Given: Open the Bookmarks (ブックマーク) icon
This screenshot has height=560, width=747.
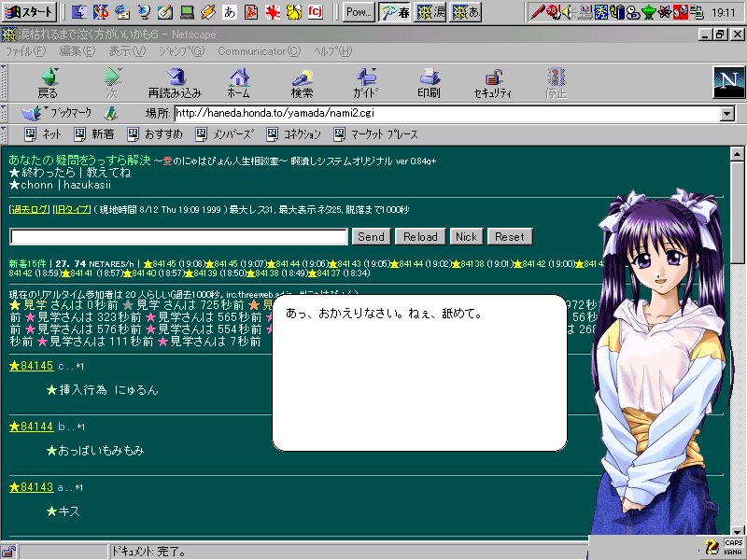Looking at the screenshot, I should [56, 113].
